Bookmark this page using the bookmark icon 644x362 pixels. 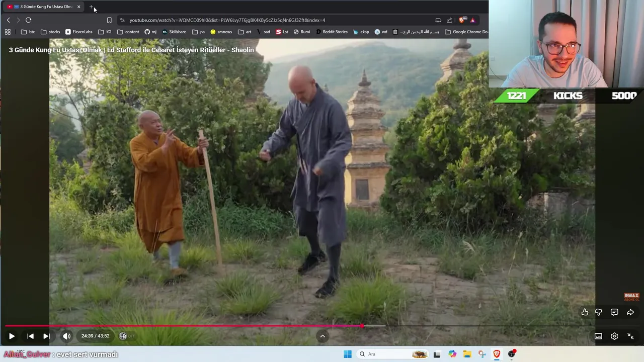[x=109, y=20]
